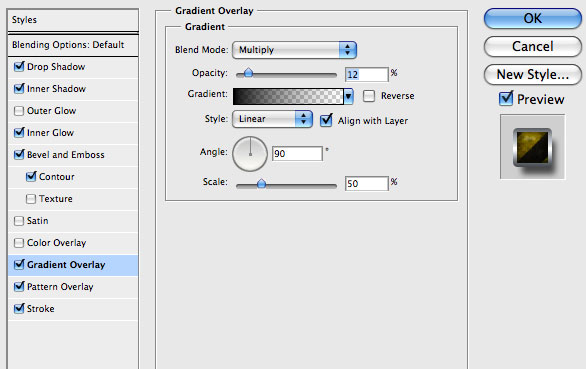Check the Reverse gradient checkbox
586x369 pixels.
point(369,96)
